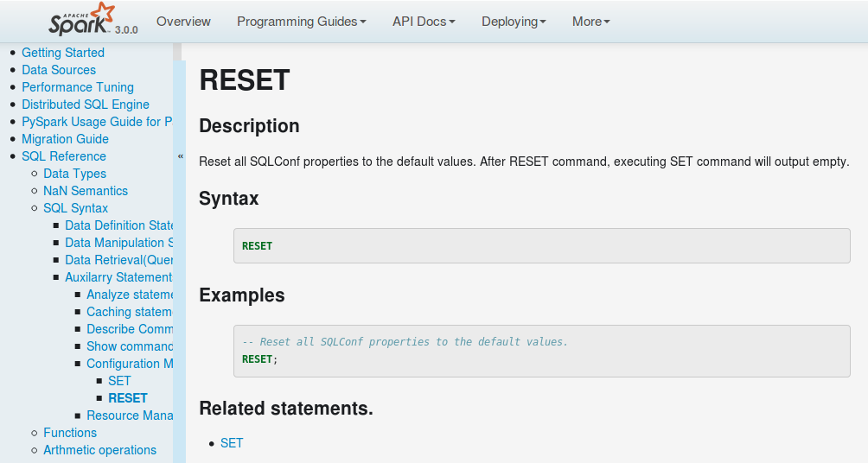Viewport: 868px width, 463px height.
Task: Select SQL Syntax tree item
Action: (x=76, y=208)
